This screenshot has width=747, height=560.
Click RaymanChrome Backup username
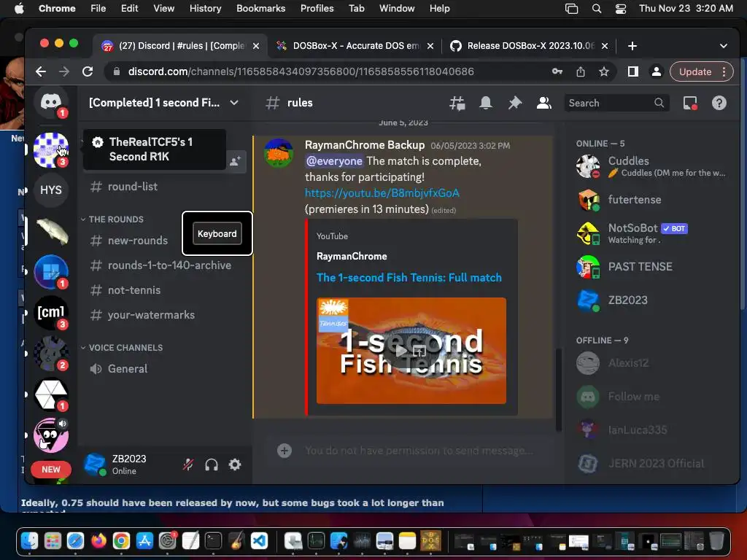365,145
